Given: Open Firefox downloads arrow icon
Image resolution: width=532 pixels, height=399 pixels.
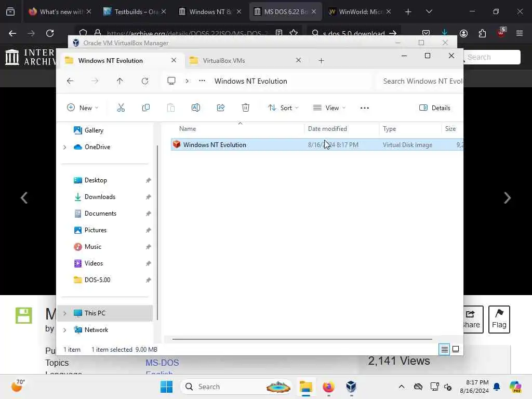Looking at the screenshot, I should (x=445, y=32).
